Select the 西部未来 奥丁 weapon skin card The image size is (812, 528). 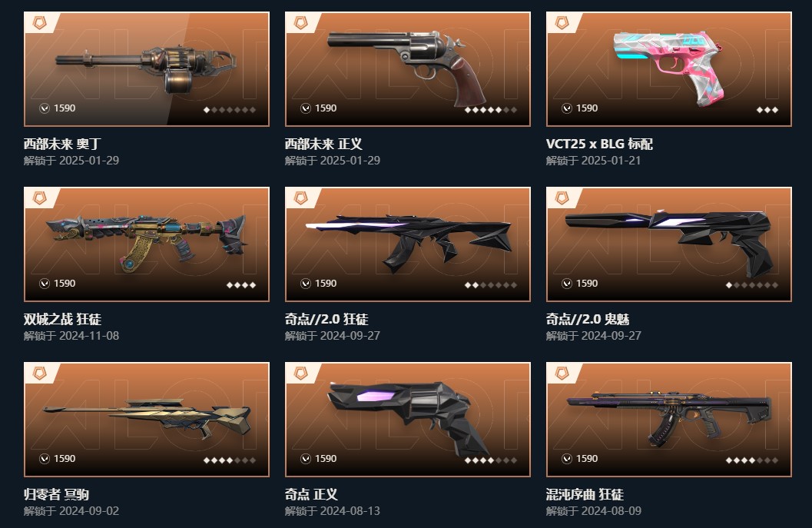[x=147, y=69]
